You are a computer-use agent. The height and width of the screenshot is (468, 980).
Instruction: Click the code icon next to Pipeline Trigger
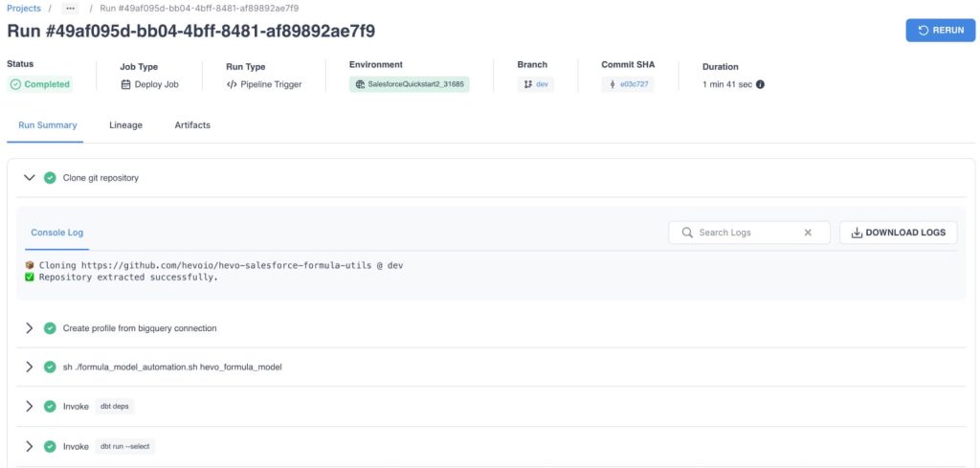coord(231,84)
